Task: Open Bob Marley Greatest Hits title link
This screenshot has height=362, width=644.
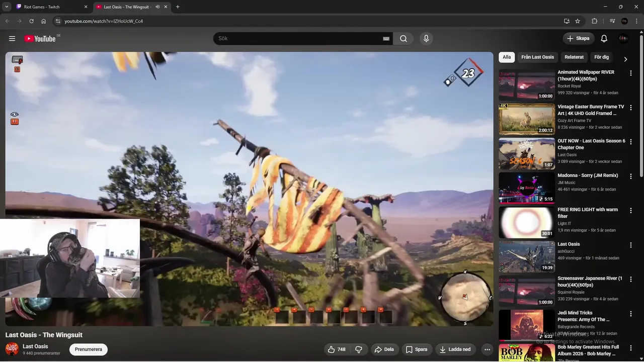Action: point(589,350)
